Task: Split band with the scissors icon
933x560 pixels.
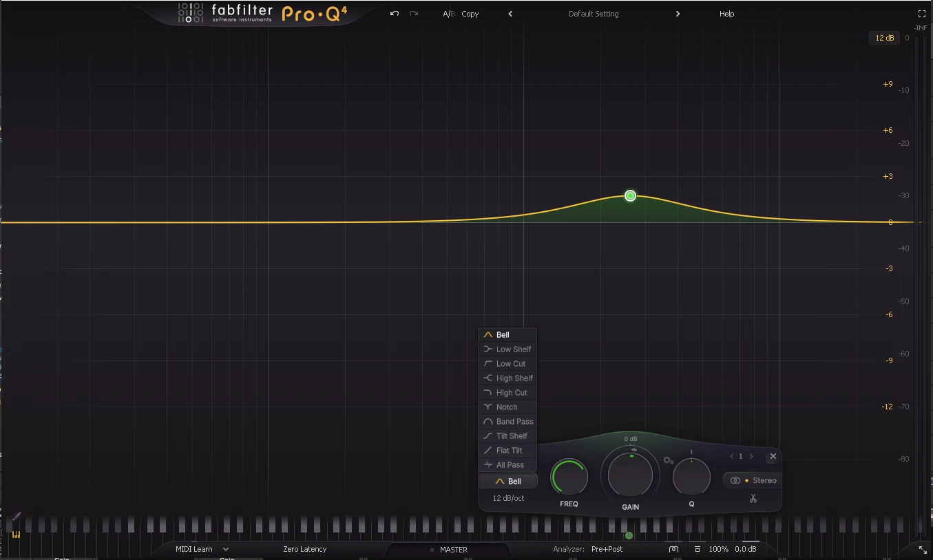Action: pos(753,499)
